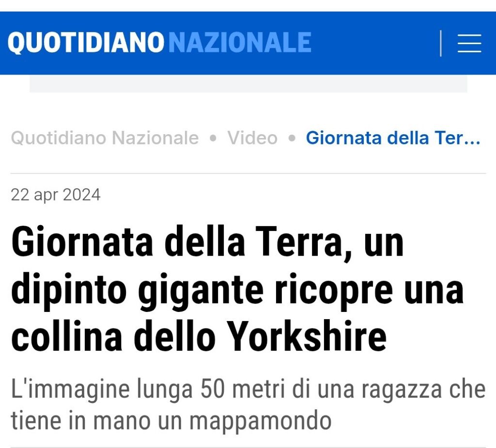Click the light-blue NAZIONALE logo word

[x=240, y=43]
